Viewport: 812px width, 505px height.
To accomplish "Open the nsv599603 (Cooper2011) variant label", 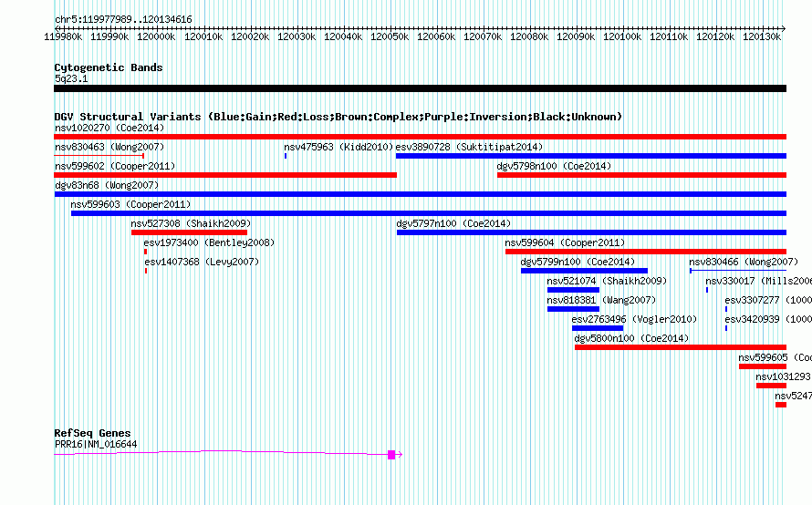I will [x=130, y=204].
